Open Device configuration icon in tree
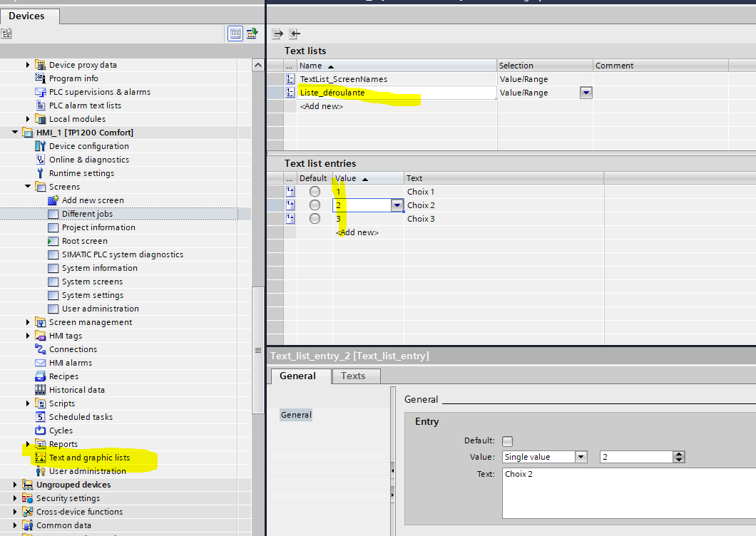Screen dimensions: 756x536 [x=41, y=146]
